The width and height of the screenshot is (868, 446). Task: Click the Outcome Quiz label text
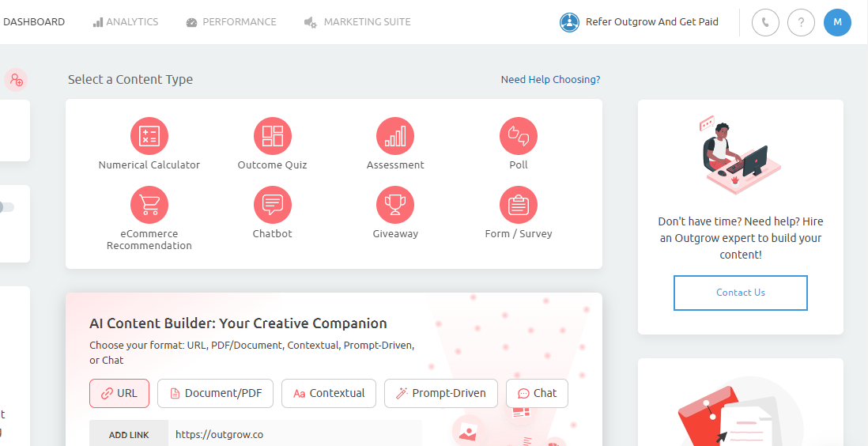click(x=273, y=165)
